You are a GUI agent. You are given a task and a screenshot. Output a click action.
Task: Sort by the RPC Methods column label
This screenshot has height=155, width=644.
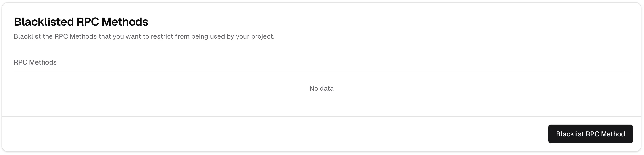pyautogui.click(x=35, y=62)
